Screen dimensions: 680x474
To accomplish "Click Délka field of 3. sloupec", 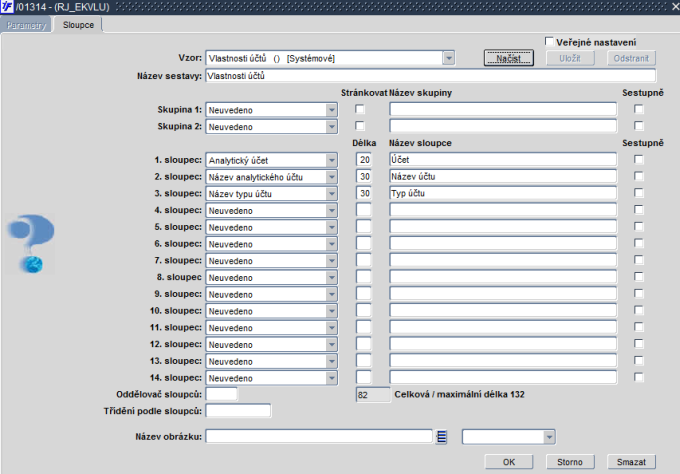I will (x=364, y=193).
